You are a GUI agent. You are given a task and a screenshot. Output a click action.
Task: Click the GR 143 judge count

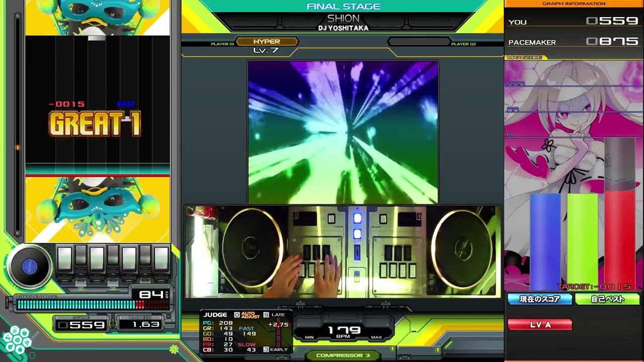pyautogui.click(x=218, y=328)
